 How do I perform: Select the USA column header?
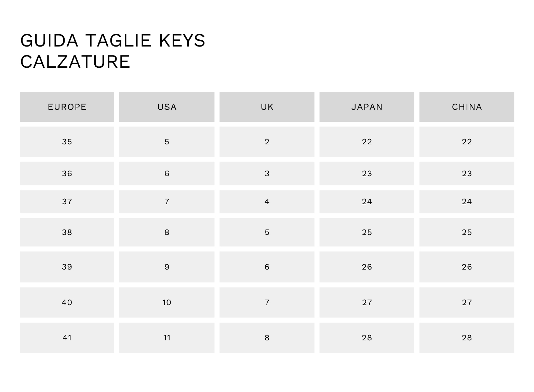[x=167, y=107]
